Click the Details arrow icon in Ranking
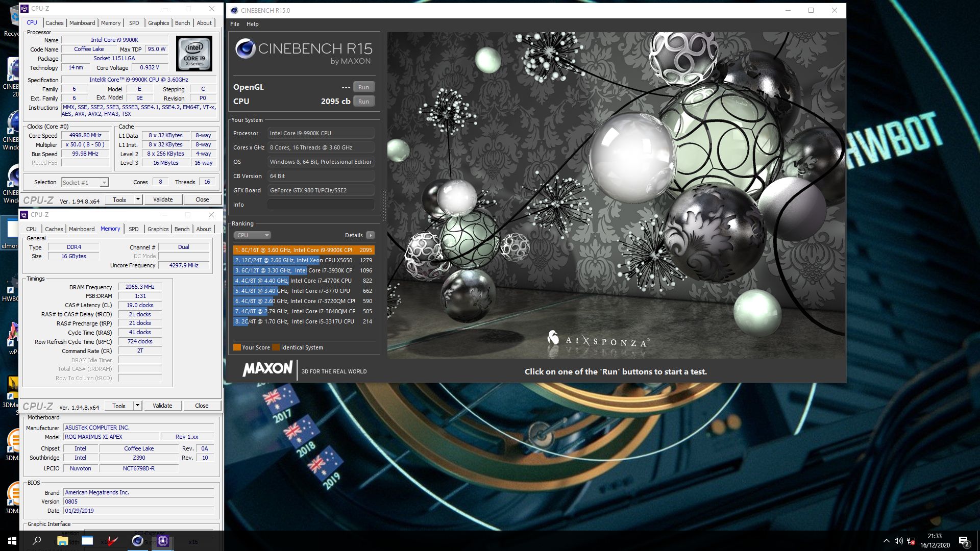 click(371, 235)
